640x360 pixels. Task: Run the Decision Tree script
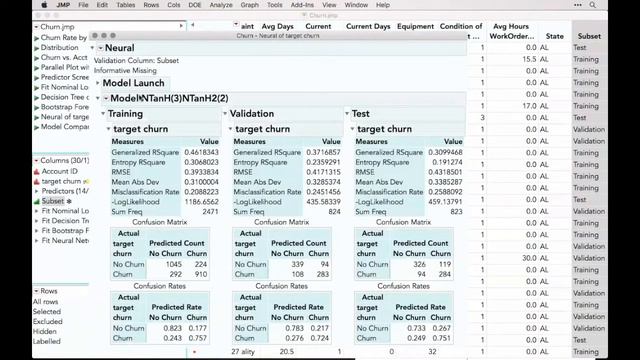[x=36, y=98]
